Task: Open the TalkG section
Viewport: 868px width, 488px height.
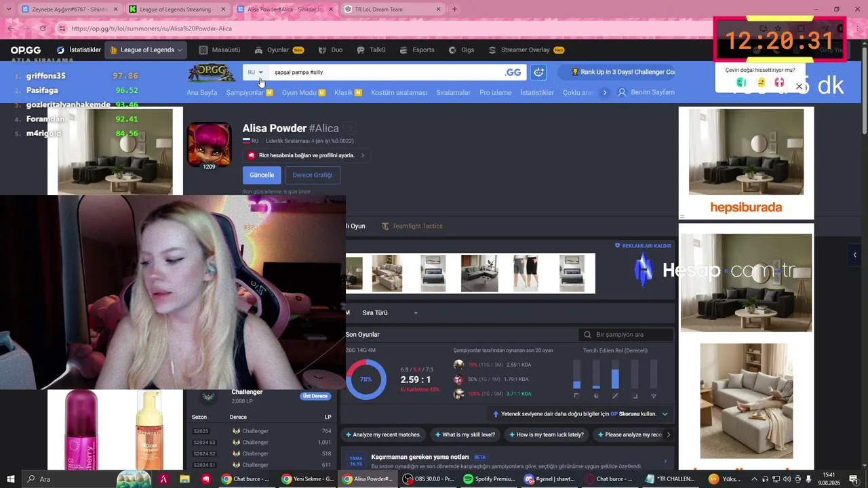Action: click(x=371, y=50)
